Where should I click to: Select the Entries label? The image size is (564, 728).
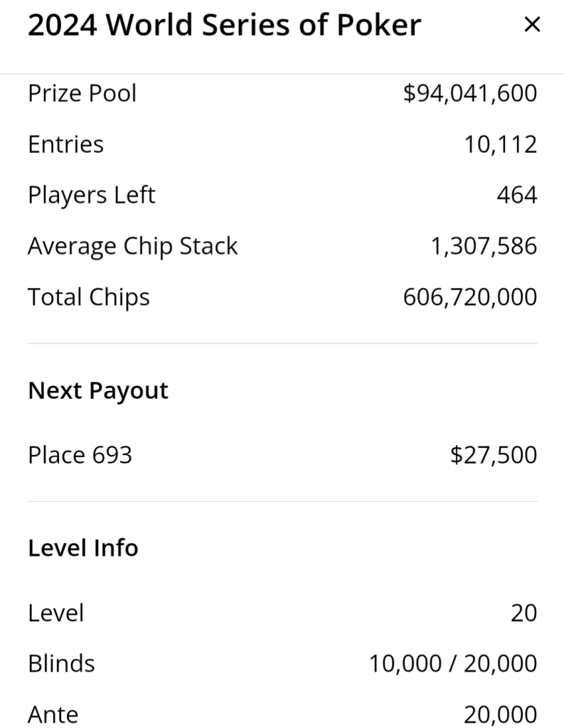coord(65,144)
